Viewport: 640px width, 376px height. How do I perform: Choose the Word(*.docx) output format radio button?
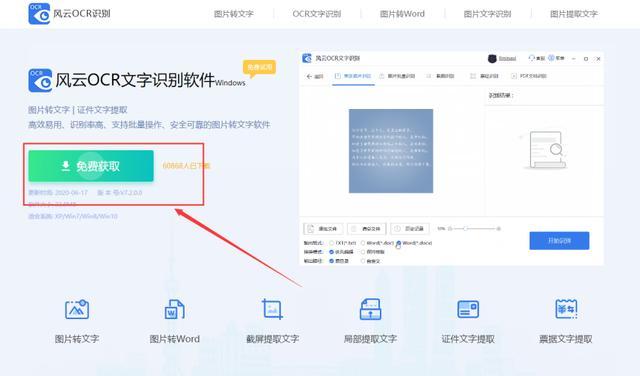(398, 243)
